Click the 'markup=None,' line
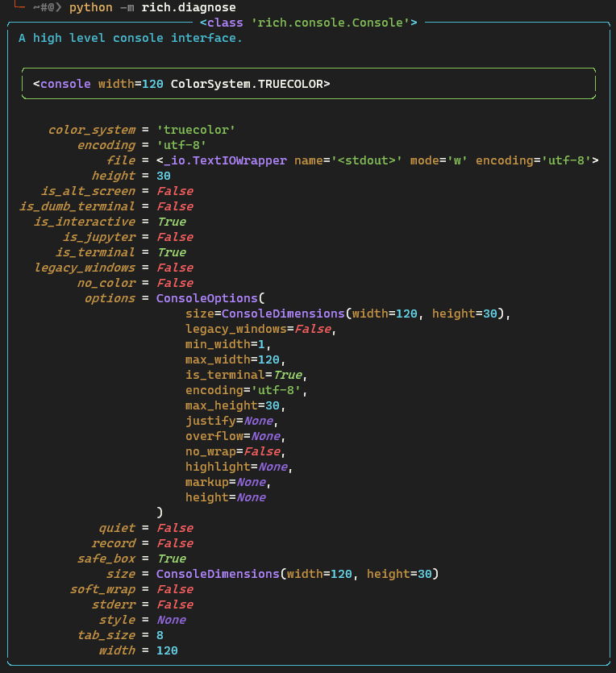The width and height of the screenshot is (616, 673). coord(228,483)
